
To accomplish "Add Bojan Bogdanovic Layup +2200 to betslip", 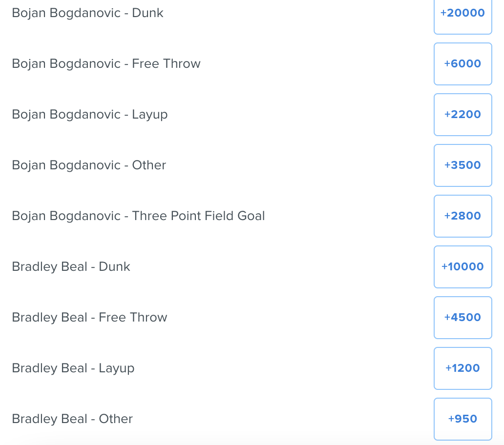I will [462, 115].
